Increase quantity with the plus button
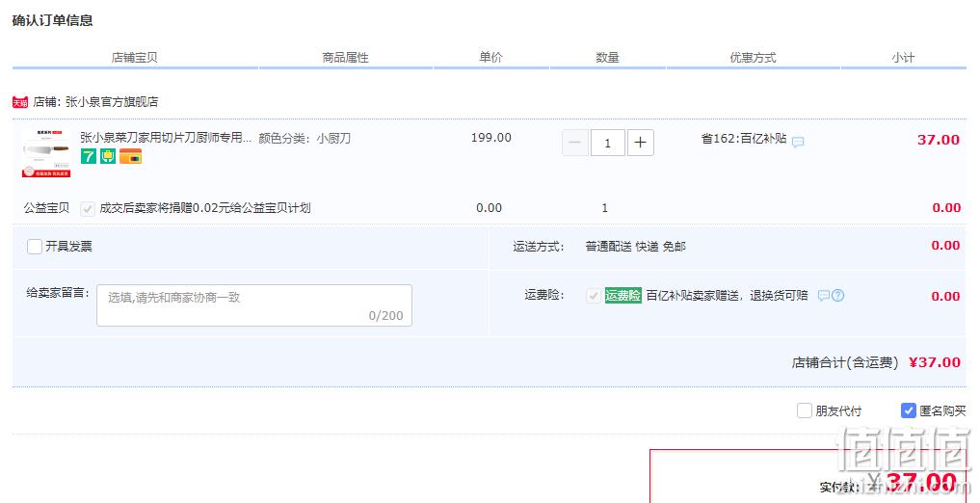 (641, 143)
